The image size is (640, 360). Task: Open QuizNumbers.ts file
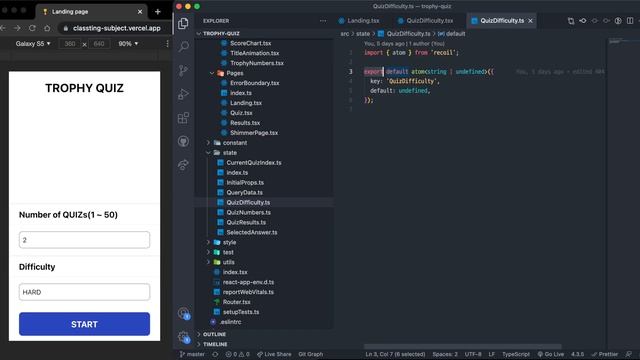tap(248, 213)
